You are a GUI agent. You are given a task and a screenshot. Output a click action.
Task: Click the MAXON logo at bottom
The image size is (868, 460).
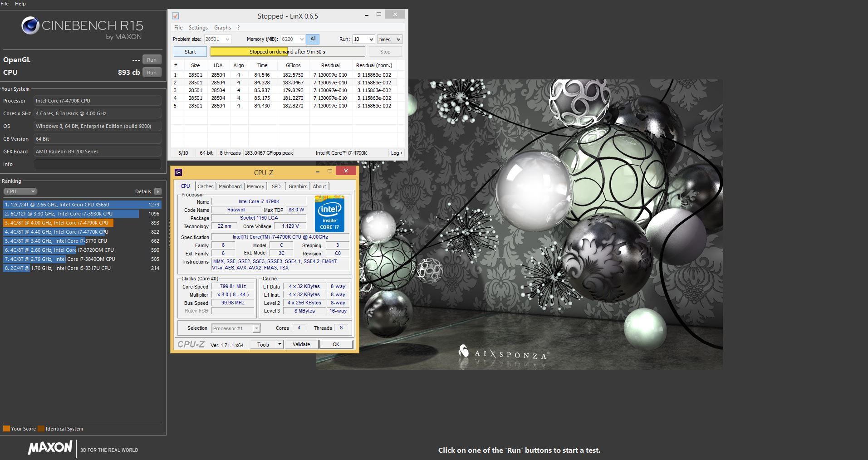point(50,448)
